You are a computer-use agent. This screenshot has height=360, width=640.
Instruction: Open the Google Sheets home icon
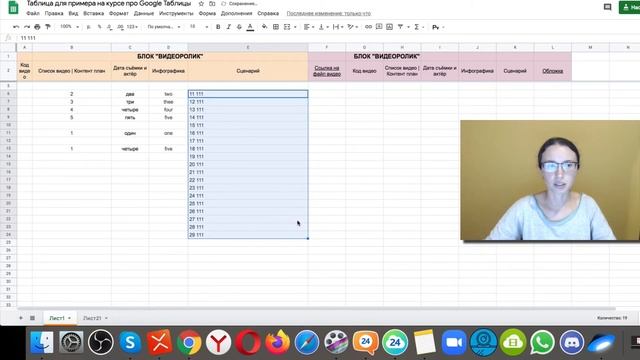(x=13, y=7)
